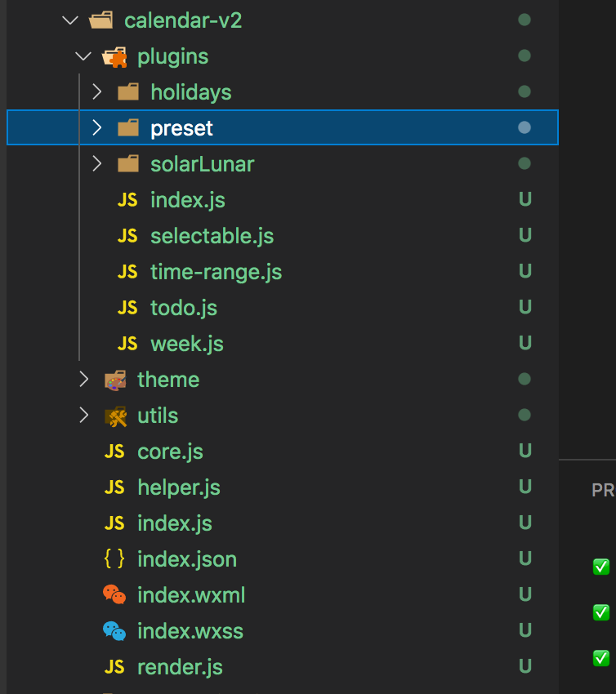Screen dimensions: 616x694
Task: Collapse the calendar-v2 folder
Action: pyautogui.click(x=69, y=19)
